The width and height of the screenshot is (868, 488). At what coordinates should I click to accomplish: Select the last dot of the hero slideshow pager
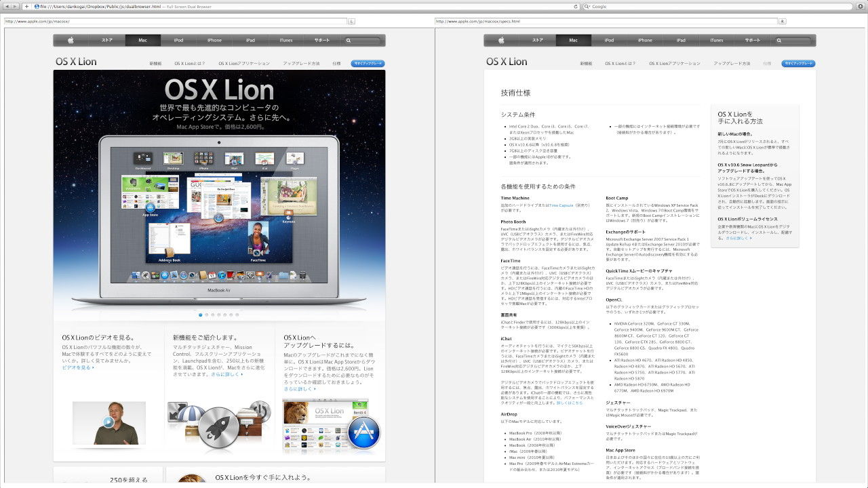pos(237,314)
